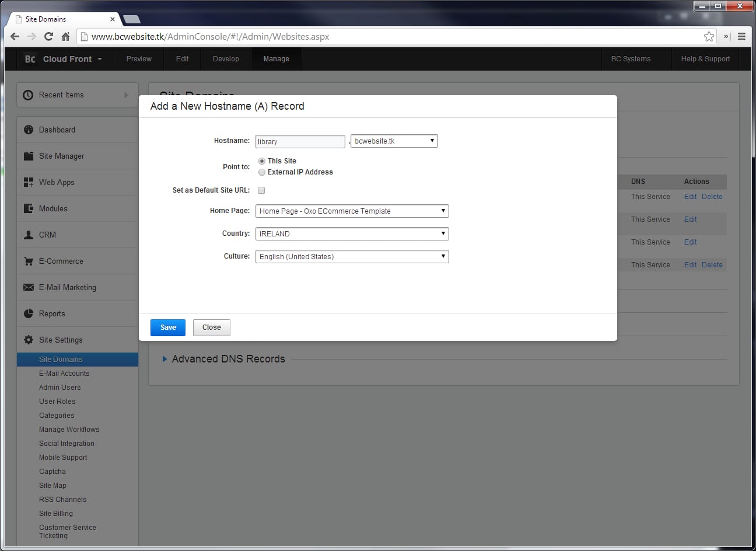
Task: Open Customer Service Ticketing in the sidebar
Action: coord(68,532)
